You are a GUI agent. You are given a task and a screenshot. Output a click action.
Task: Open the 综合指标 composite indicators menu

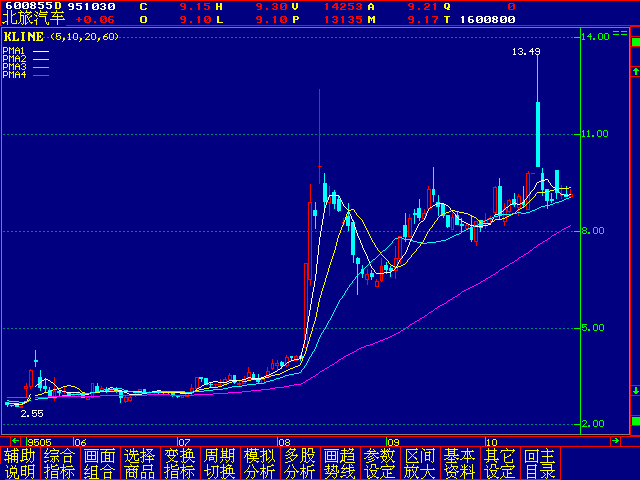pyautogui.click(x=60, y=463)
